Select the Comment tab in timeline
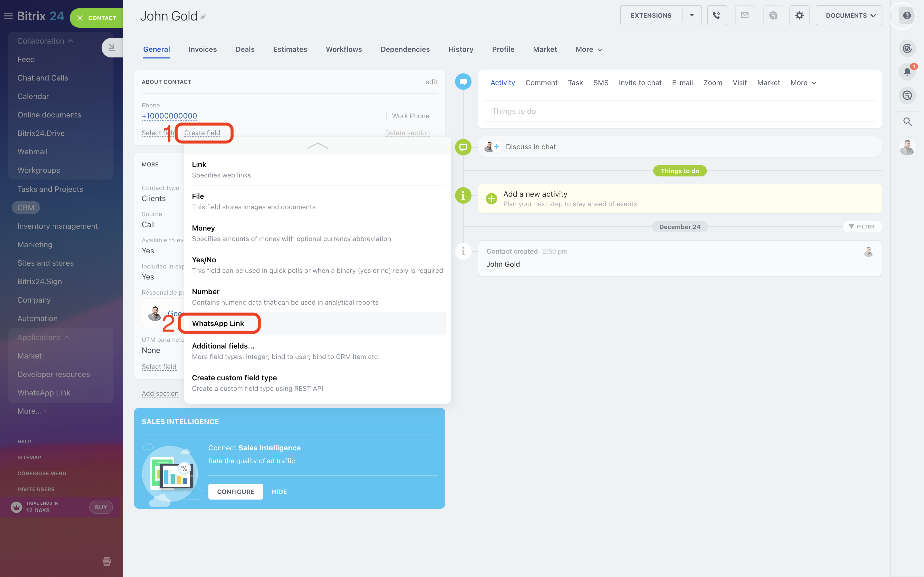Screen dimensions: 924x577 pyautogui.click(x=541, y=83)
